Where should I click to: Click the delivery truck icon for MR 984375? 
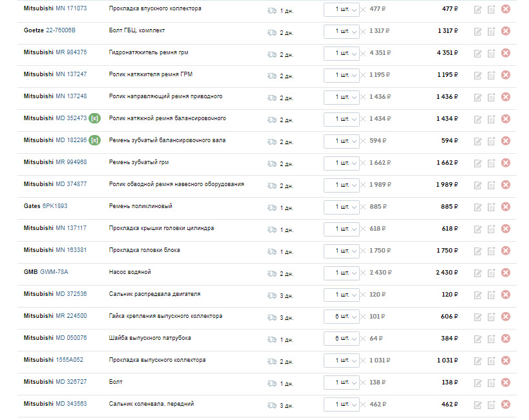click(x=272, y=53)
